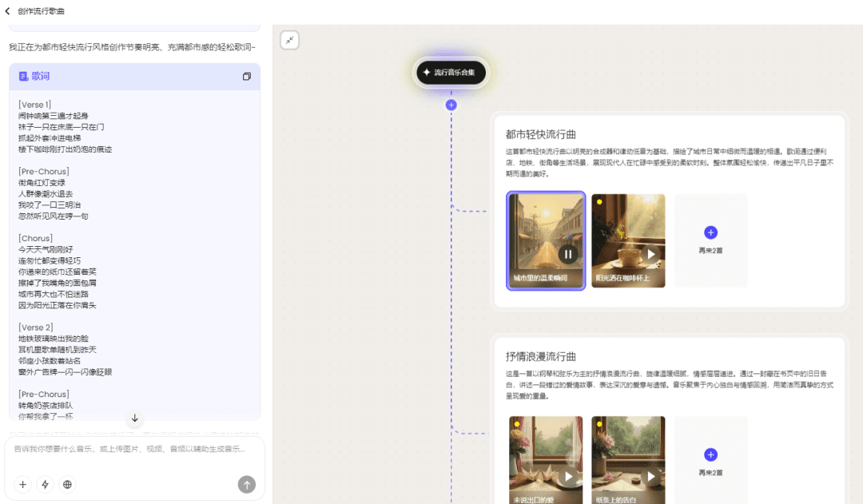Image resolution: width=863 pixels, height=504 pixels.
Task: Play the song 未说出口的爱
Action: (568, 477)
